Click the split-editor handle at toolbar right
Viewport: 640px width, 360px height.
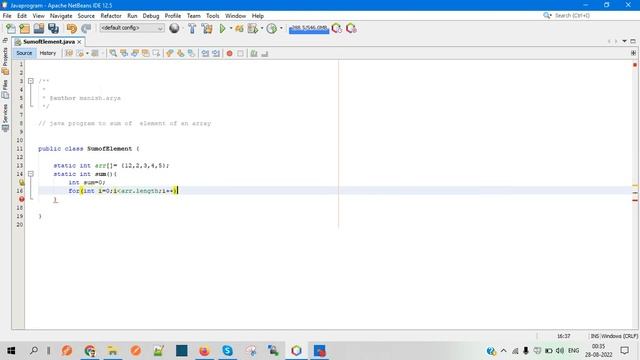click(633, 53)
